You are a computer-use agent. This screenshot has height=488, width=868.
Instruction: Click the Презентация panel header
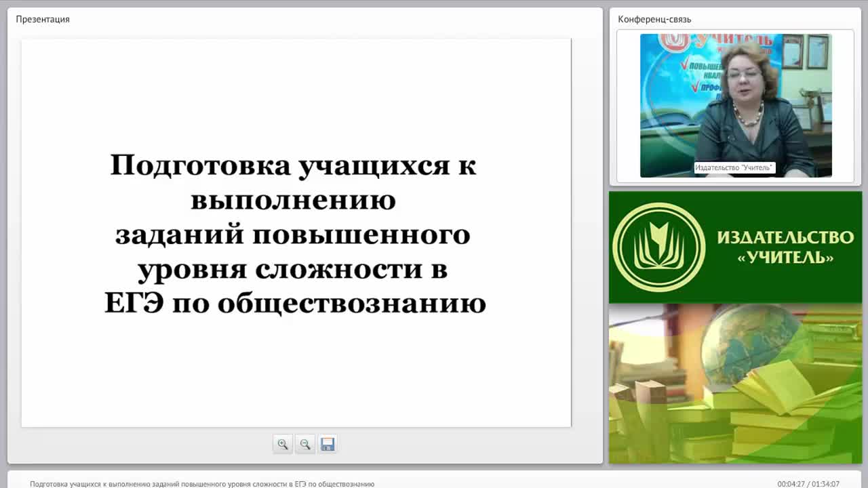(x=43, y=19)
